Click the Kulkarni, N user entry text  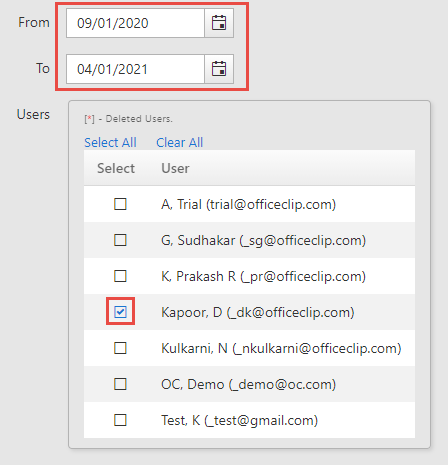281,349
